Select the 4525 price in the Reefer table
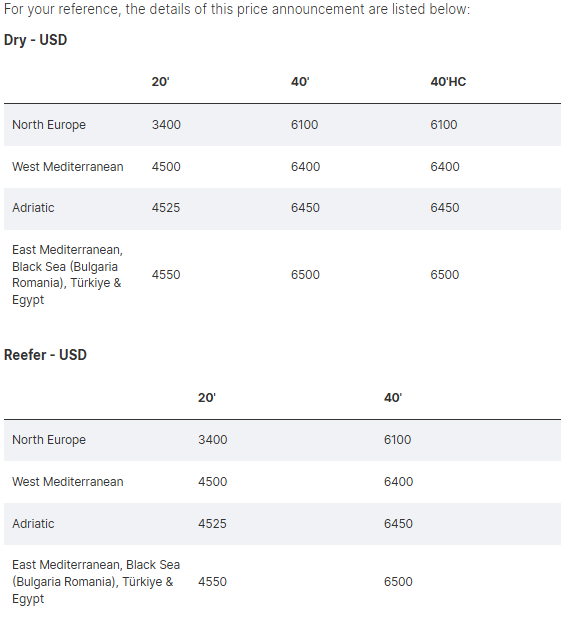Viewport: 567px width, 623px height. tap(212, 524)
